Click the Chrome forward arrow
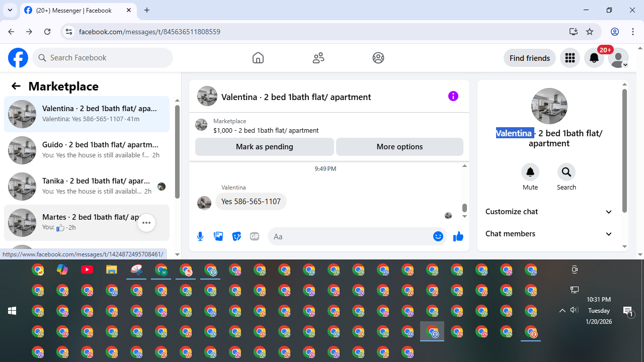The height and width of the screenshot is (362, 644). click(29, 32)
